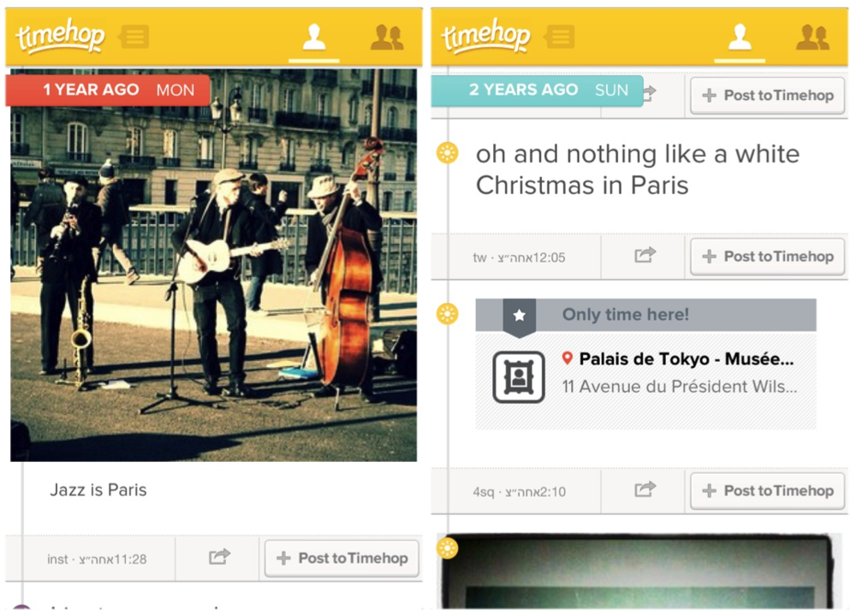Viewport: 856px width, 616px height.
Task: Share the white Christmas in Paris tweet
Action: (645, 255)
